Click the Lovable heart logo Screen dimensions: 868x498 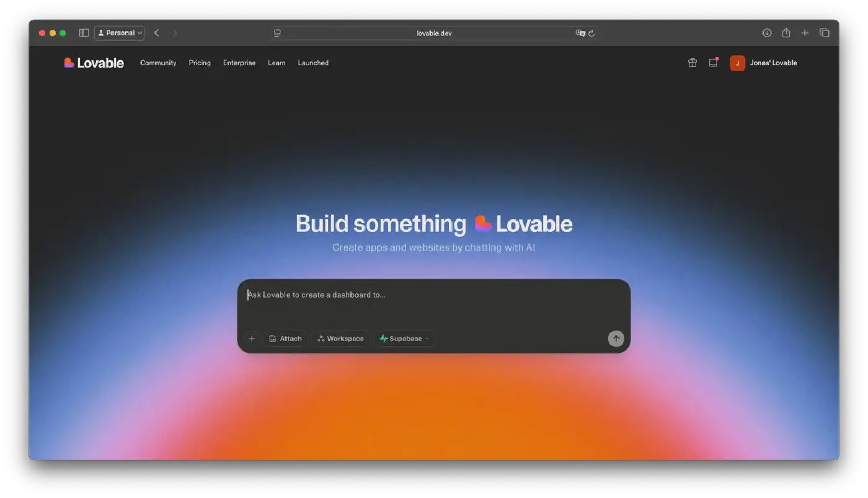pyautogui.click(x=68, y=63)
